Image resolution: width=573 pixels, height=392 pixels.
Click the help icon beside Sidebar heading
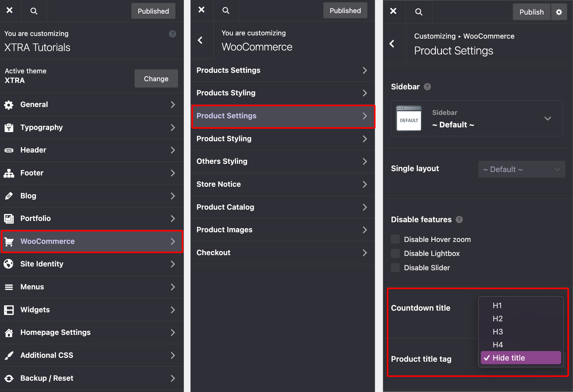[427, 87]
